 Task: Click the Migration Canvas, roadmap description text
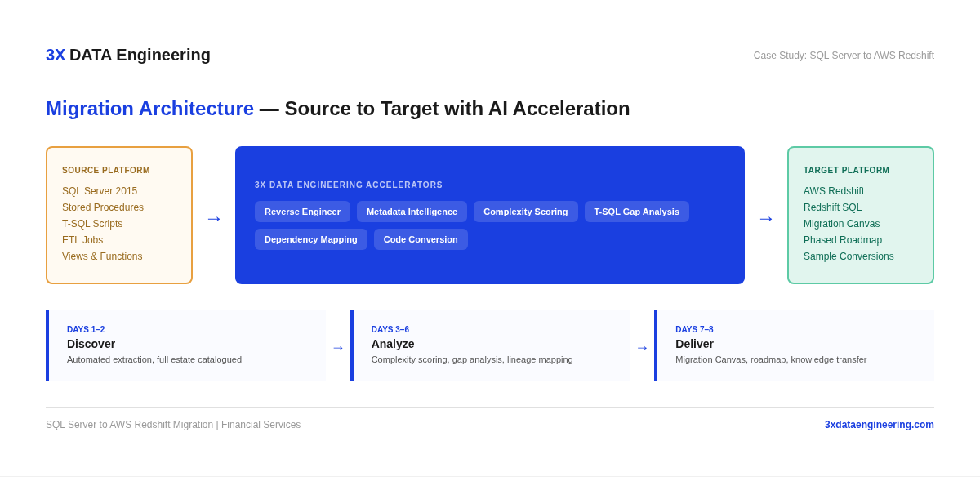pyautogui.click(x=771, y=359)
